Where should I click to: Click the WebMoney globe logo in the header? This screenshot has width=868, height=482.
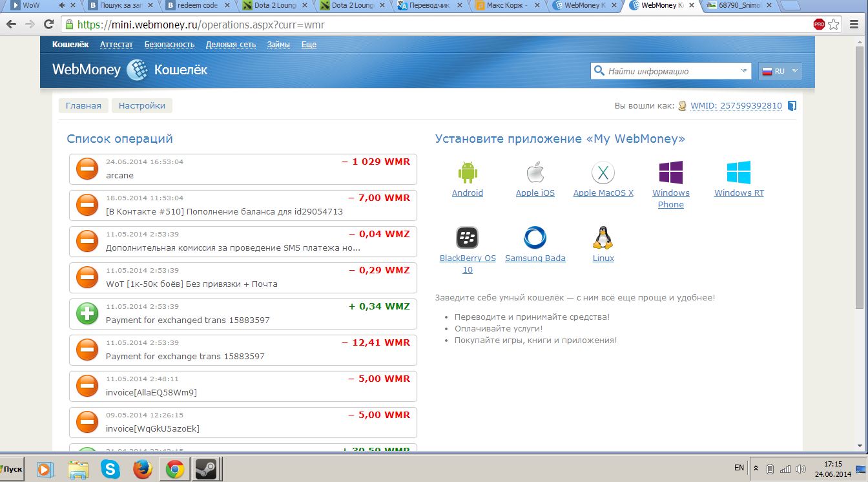pyautogui.click(x=137, y=70)
